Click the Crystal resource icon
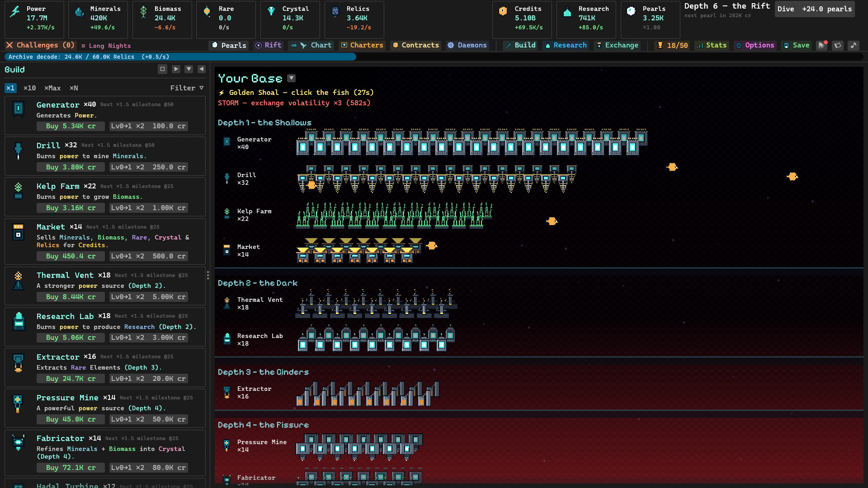The height and width of the screenshot is (488, 868). 271,11
